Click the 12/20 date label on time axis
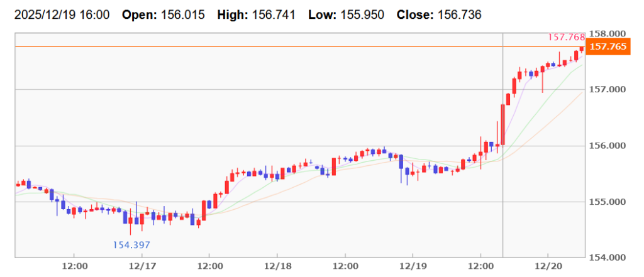Image resolution: width=644 pixels, height=277 pixels. pyautogui.click(x=548, y=267)
